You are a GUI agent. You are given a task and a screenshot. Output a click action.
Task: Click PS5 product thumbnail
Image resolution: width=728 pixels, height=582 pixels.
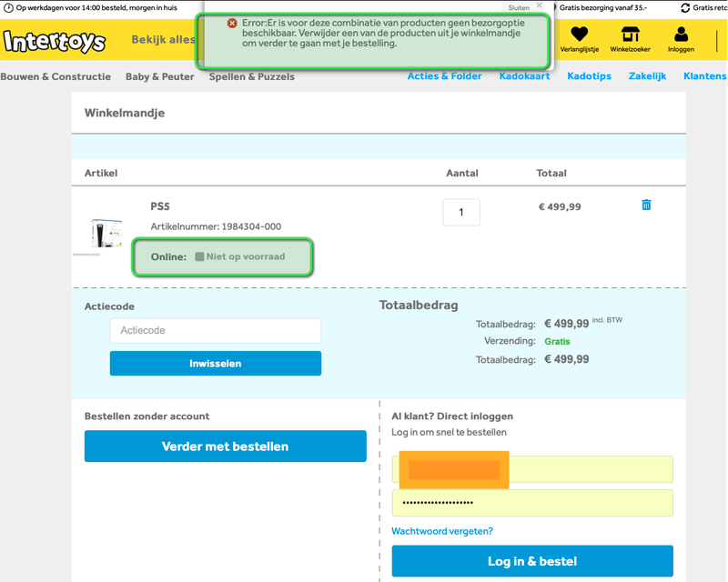[106, 234]
